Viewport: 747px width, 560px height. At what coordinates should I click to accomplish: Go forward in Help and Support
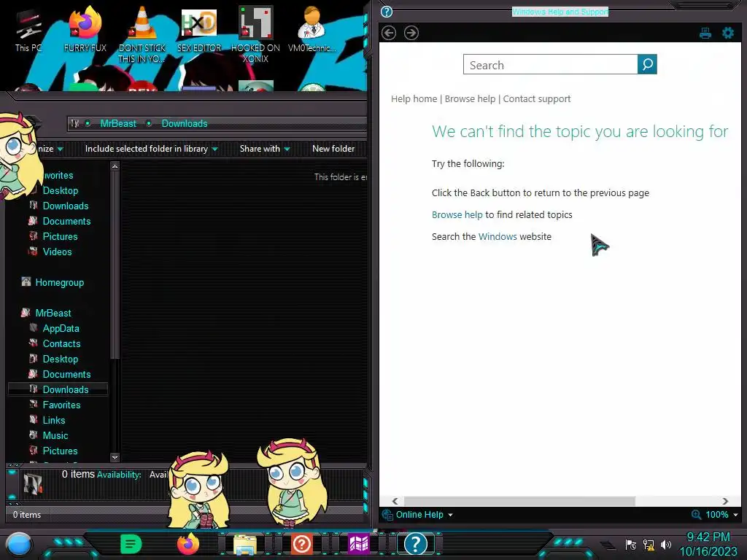411,33
